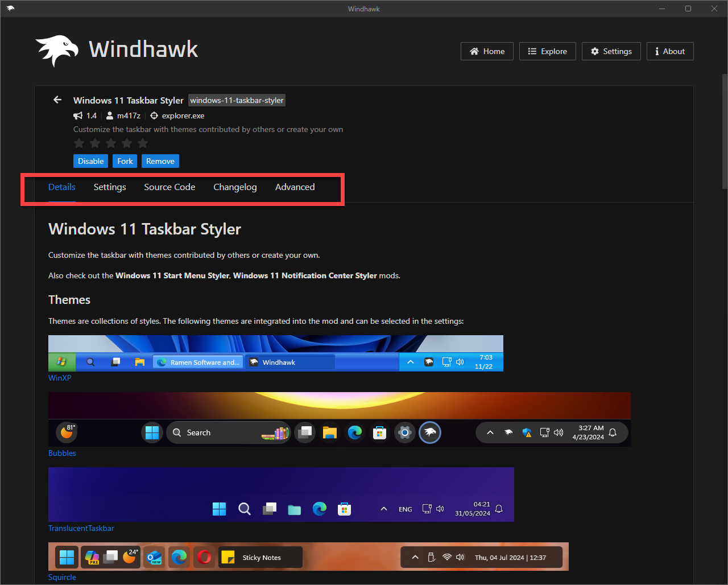Open Windhawk Settings via the gear icon
The height and width of the screenshot is (585, 728).
click(595, 51)
